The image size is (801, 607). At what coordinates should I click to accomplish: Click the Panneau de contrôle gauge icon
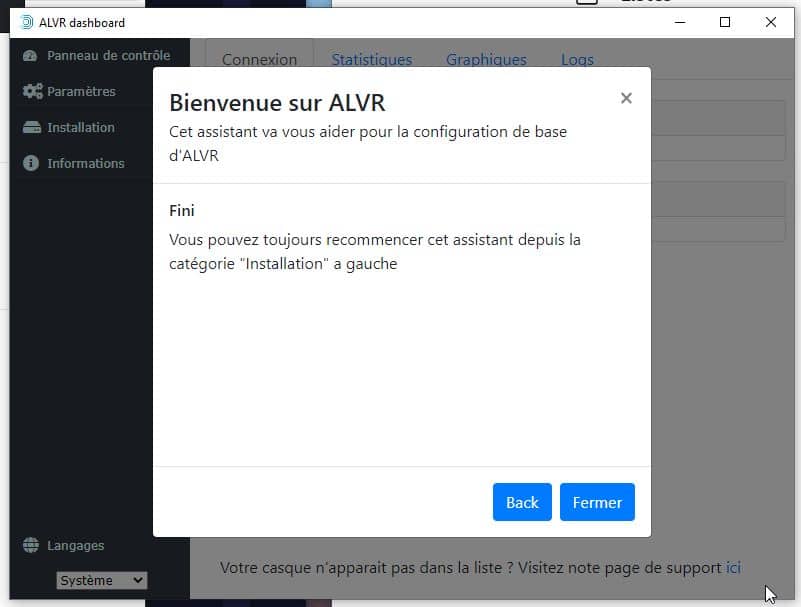tap(30, 56)
